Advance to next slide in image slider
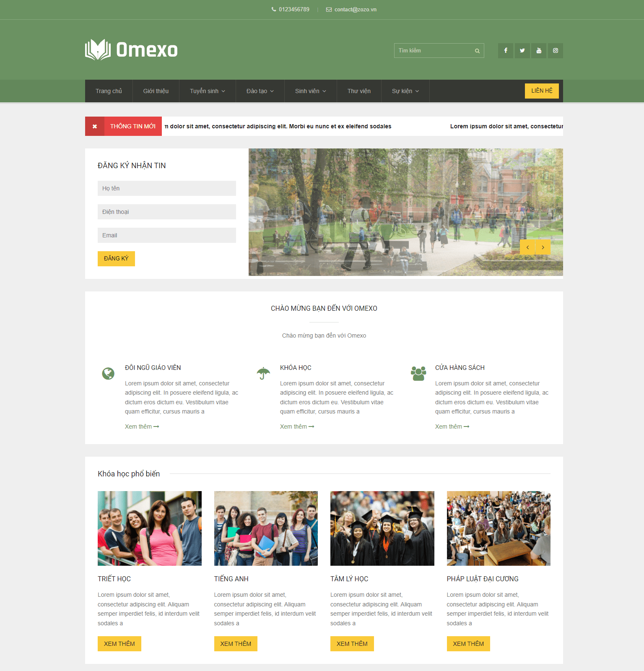644x671 pixels. pos(543,247)
